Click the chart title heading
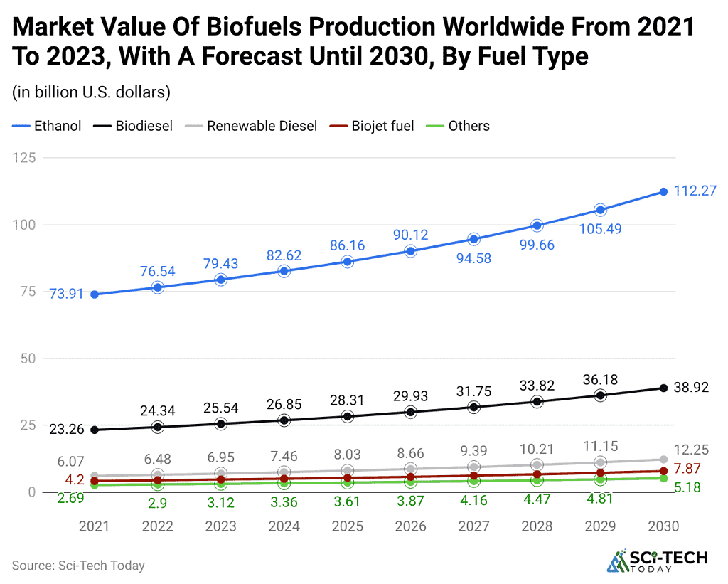This screenshot has height=584, width=728. [x=353, y=41]
